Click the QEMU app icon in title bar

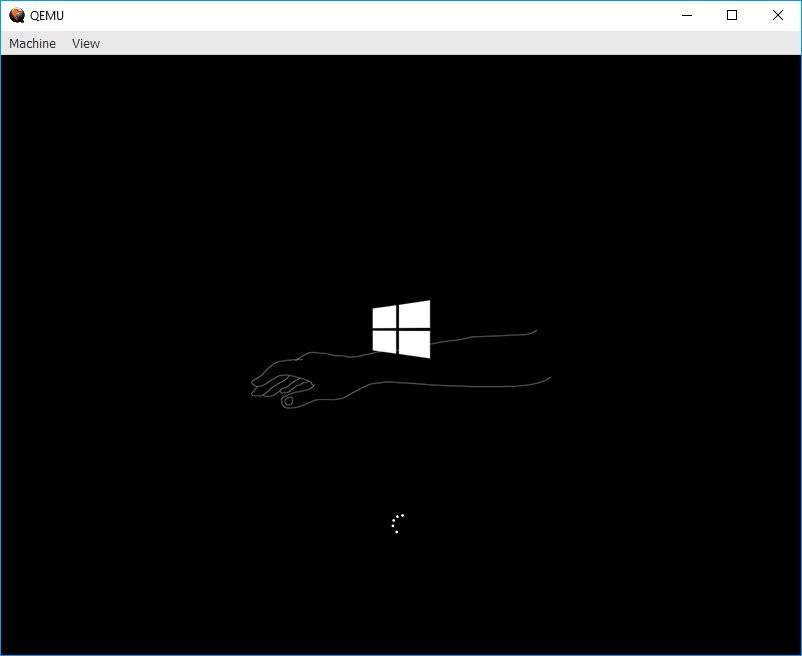pyautogui.click(x=17, y=15)
